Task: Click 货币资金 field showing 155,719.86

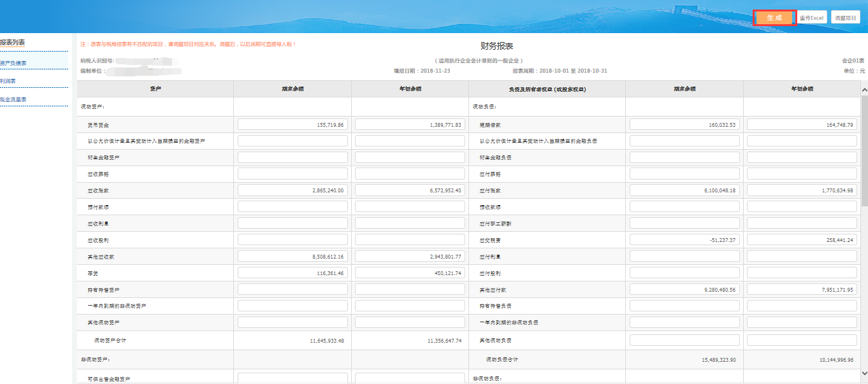Action: point(293,125)
